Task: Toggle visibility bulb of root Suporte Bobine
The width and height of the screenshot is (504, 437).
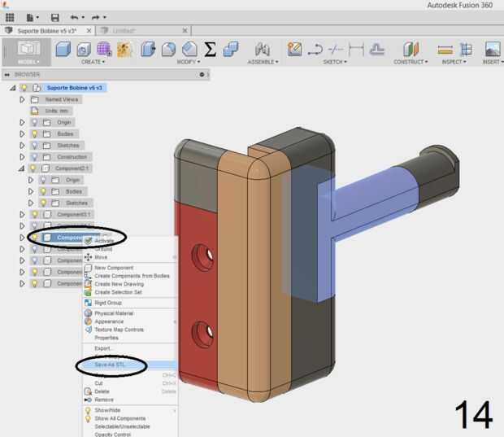Action: pos(24,88)
